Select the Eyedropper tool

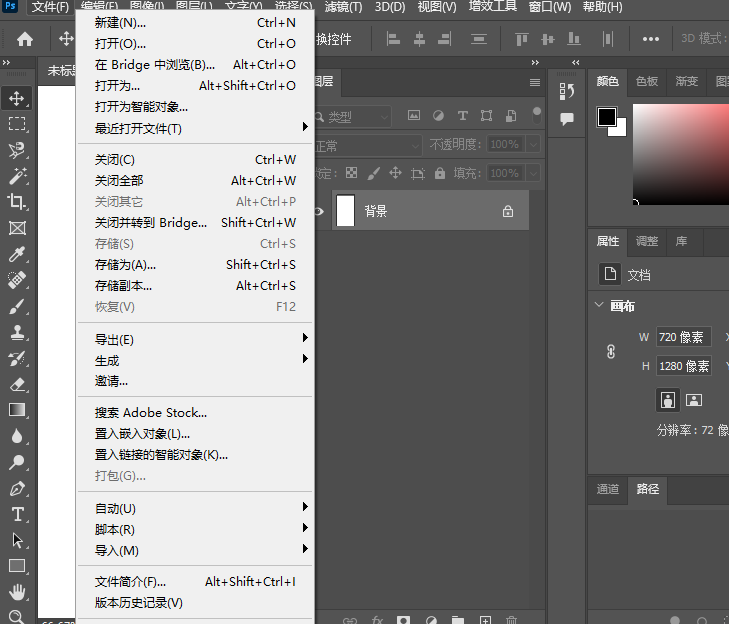tap(17, 254)
